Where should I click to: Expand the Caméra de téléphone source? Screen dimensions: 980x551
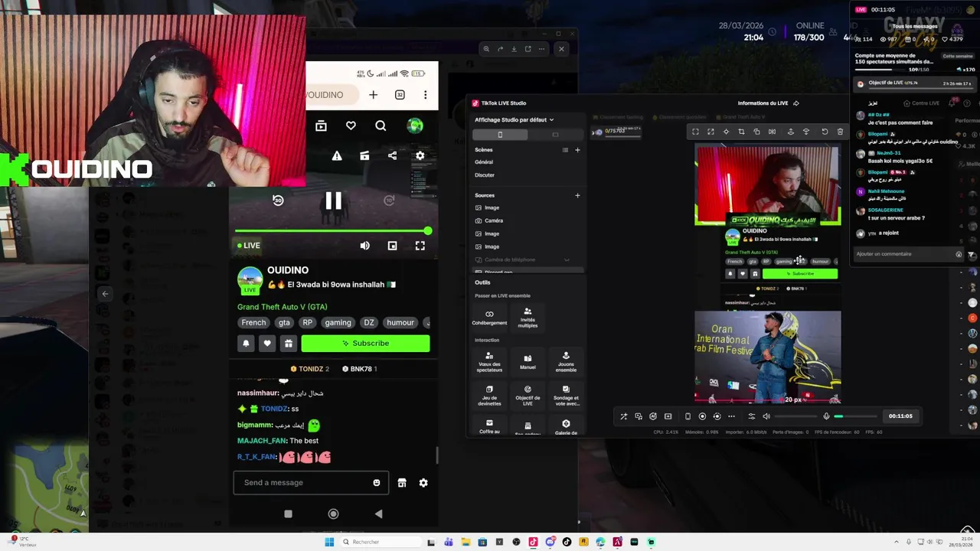[x=567, y=259]
